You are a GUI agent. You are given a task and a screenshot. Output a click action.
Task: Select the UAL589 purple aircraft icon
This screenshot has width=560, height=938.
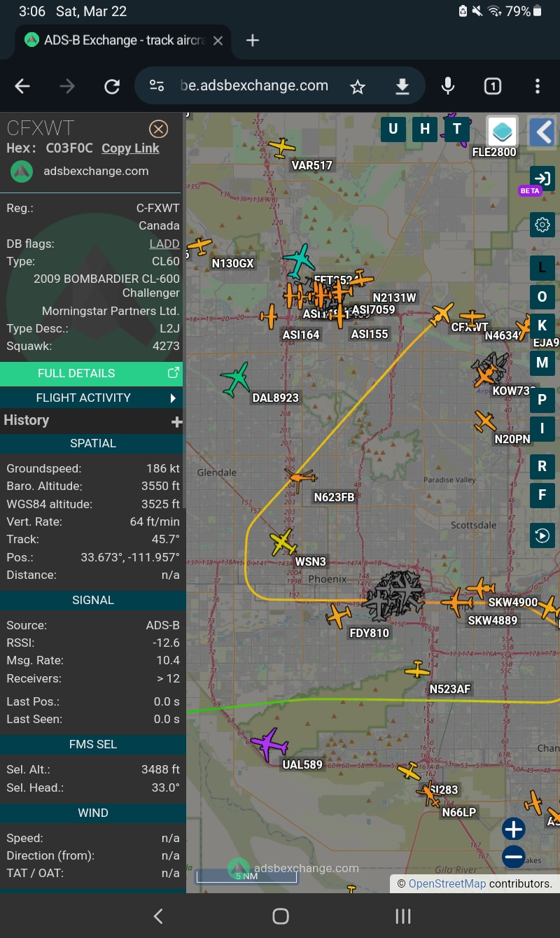pos(269,743)
